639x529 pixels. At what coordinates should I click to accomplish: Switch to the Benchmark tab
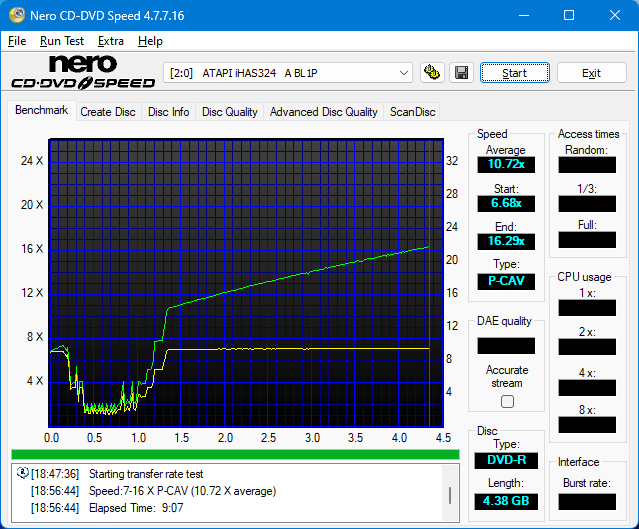42,110
